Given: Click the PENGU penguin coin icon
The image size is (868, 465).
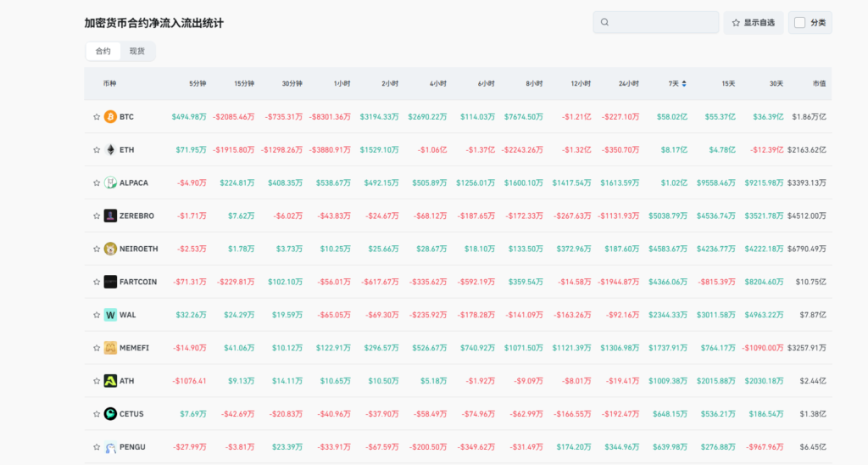Looking at the screenshot, I should 110,447.
